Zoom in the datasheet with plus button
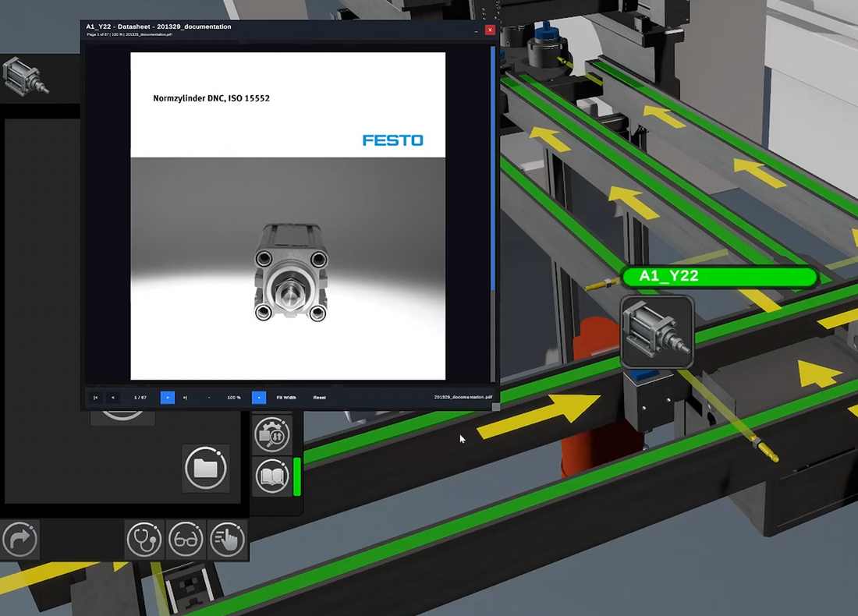 (259, 398)
